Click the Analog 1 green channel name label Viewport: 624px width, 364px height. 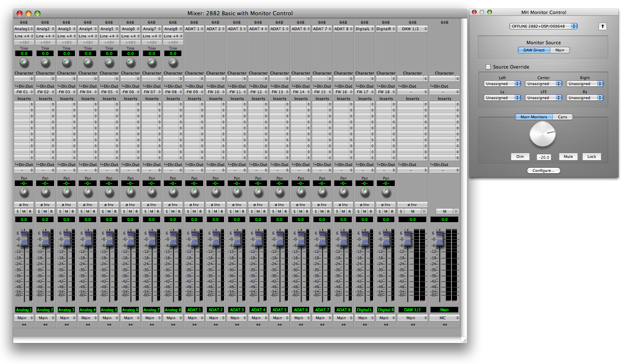(x=24, y=310)
